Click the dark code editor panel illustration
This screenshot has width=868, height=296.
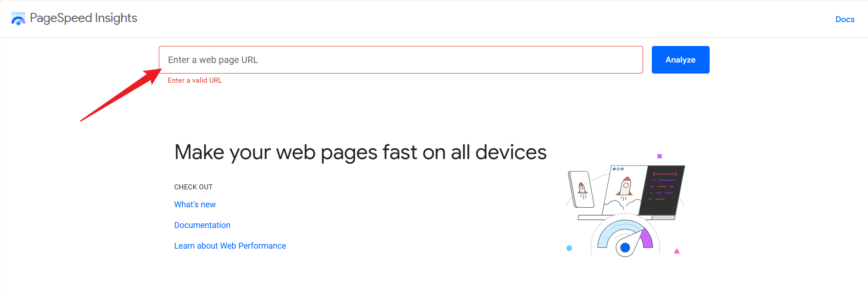point(661,191)
